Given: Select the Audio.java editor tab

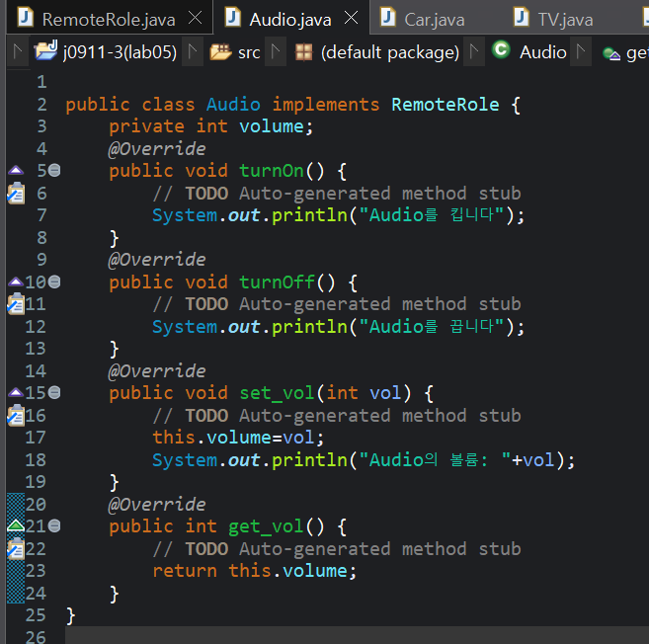Looking at the screenshot, I should pyautogui.click(x=289, y=19).
